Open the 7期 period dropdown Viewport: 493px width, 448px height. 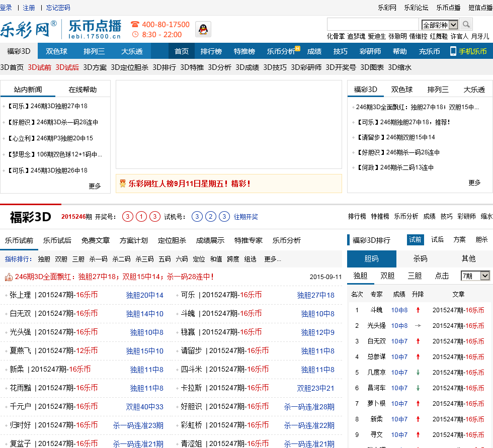[x=475, y=276]
